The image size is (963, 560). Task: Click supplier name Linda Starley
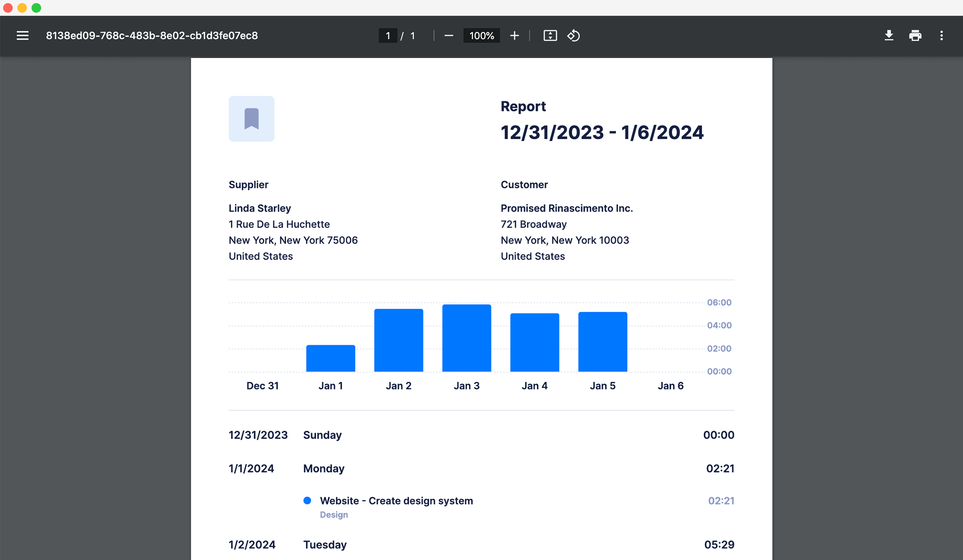260,208
